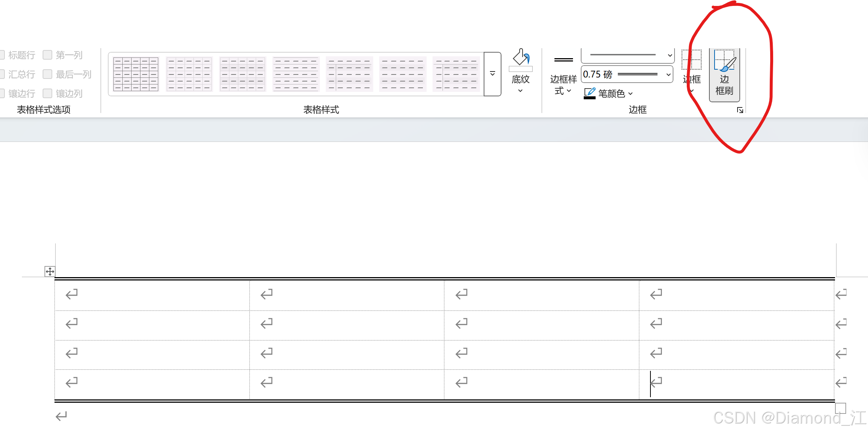Image resolution: width=868 pixels, height=432 pixels.
Task: Click inside the first table cell
Action: pyautogui.click(x=152, y=295)
